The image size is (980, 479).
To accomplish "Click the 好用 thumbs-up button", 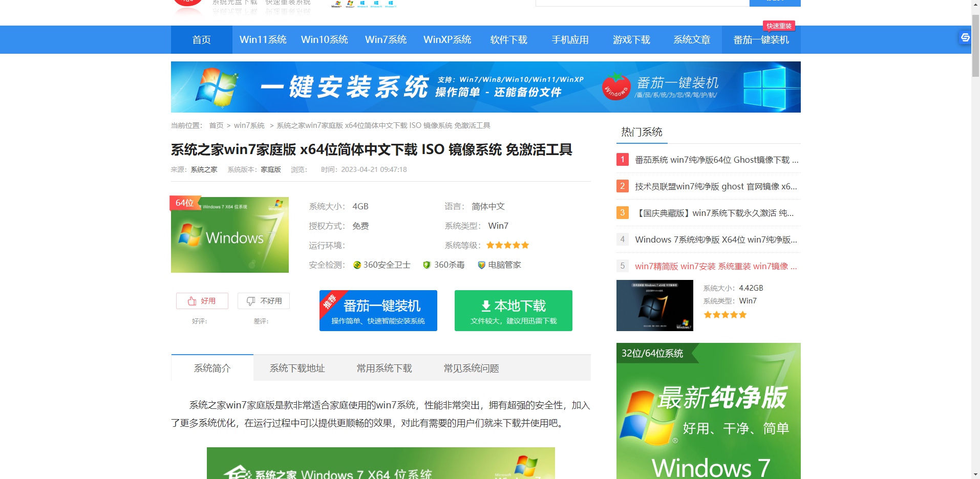I will click(x=202, y=301).
